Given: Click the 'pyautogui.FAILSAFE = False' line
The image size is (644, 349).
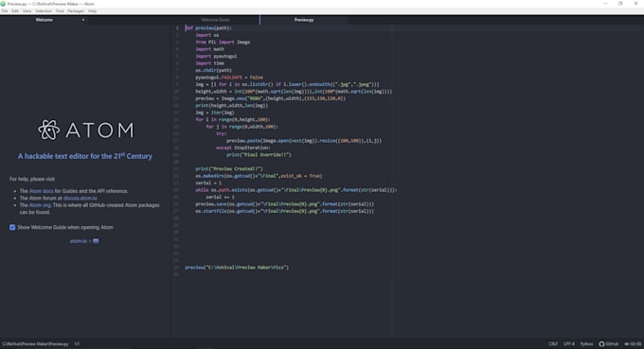Looking at the screenshot, I should [x=229, y=78].
